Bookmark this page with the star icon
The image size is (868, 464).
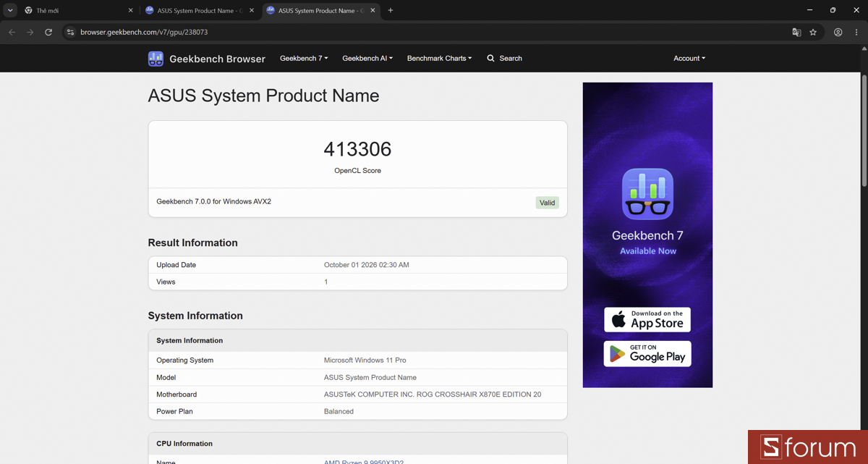(813, 32)
